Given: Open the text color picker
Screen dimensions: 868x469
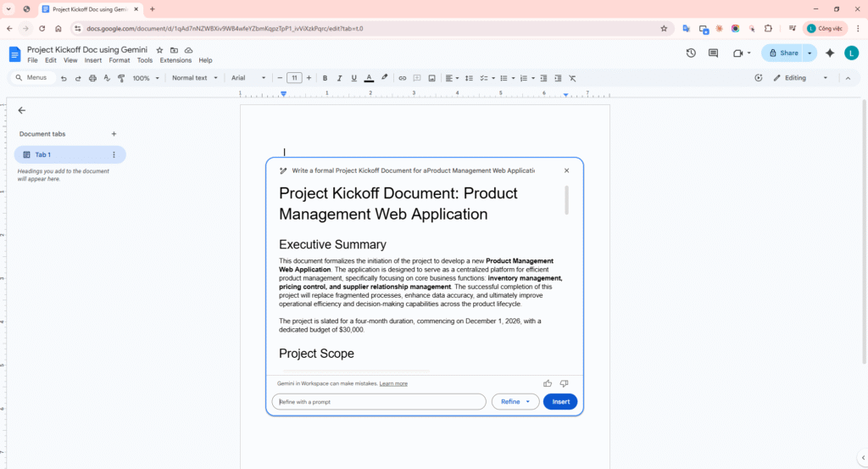Looking at the screenshot, I should [x=369, y=78].
